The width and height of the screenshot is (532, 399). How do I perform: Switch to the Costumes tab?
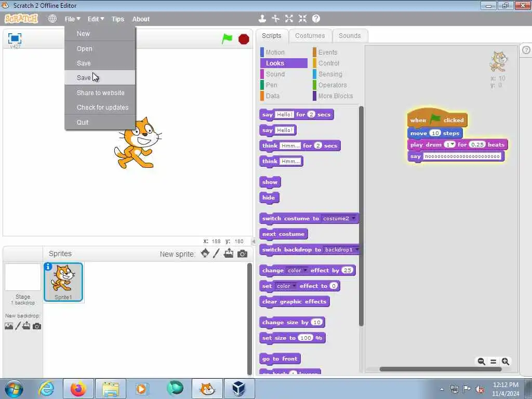310,36
